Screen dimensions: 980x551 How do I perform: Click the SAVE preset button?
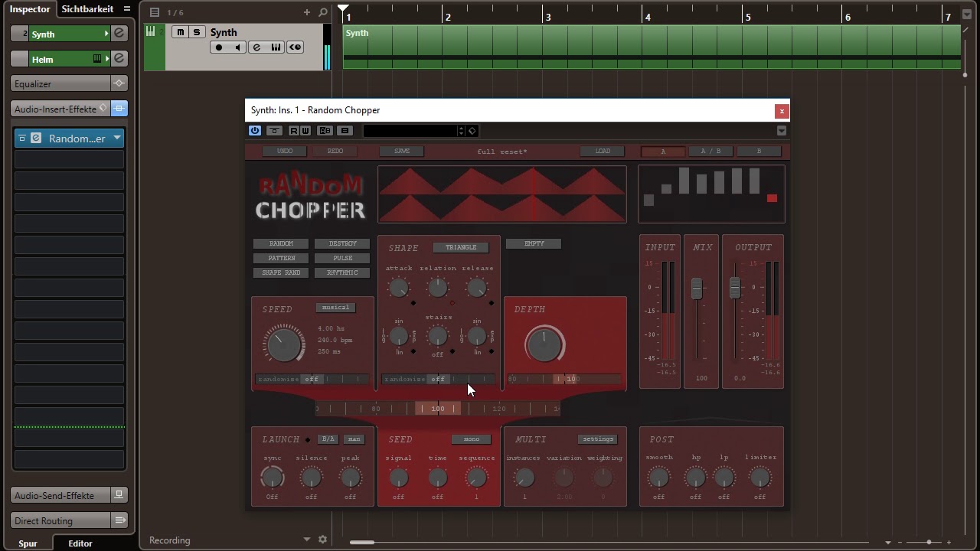tap(402, 152)
